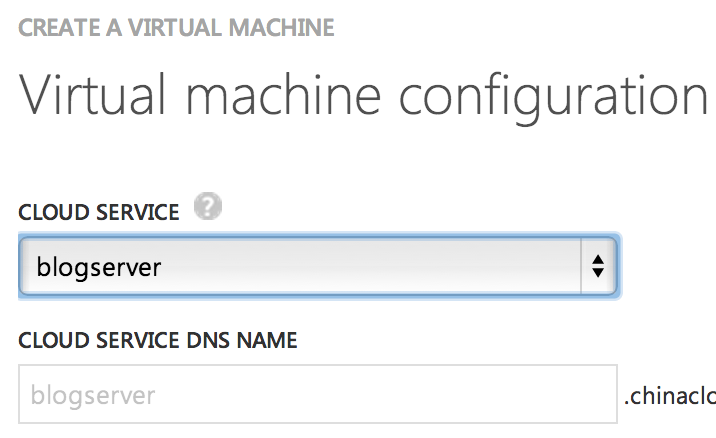The height and width of the screenshot is (438, 716).
Task: Click the help question mark beside Cloud Service
Action: point(208,208)
